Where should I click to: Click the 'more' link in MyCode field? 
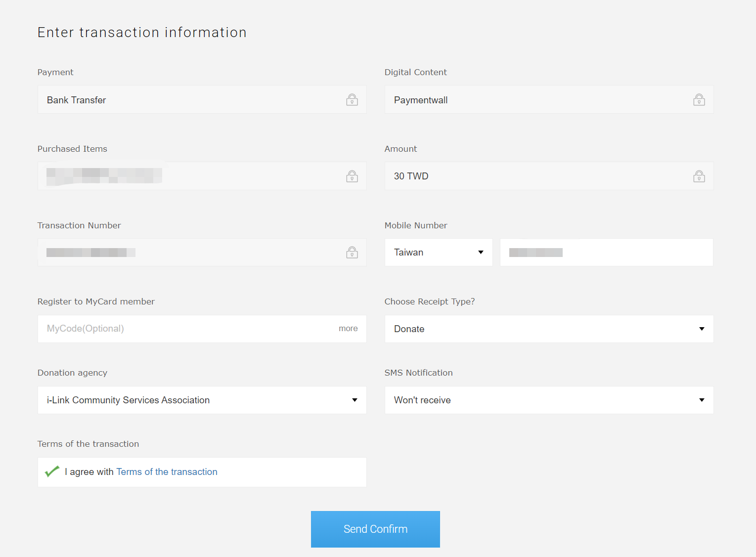coord(348,329)
